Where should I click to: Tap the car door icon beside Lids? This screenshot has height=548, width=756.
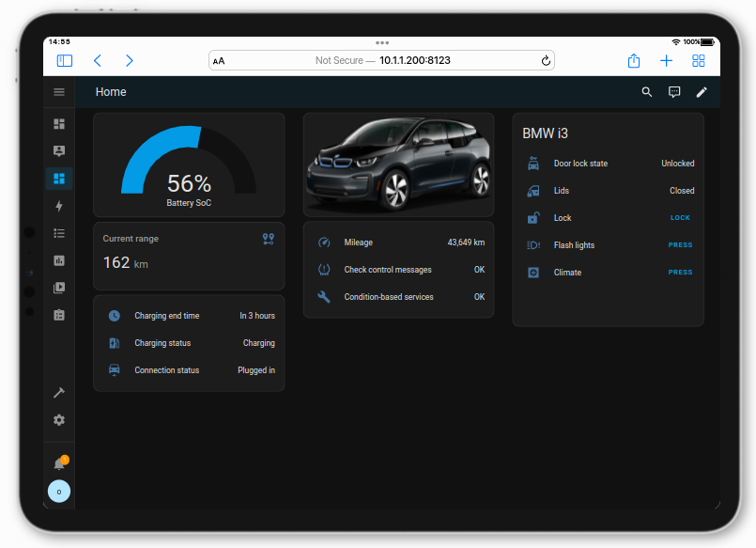[533, 191]
